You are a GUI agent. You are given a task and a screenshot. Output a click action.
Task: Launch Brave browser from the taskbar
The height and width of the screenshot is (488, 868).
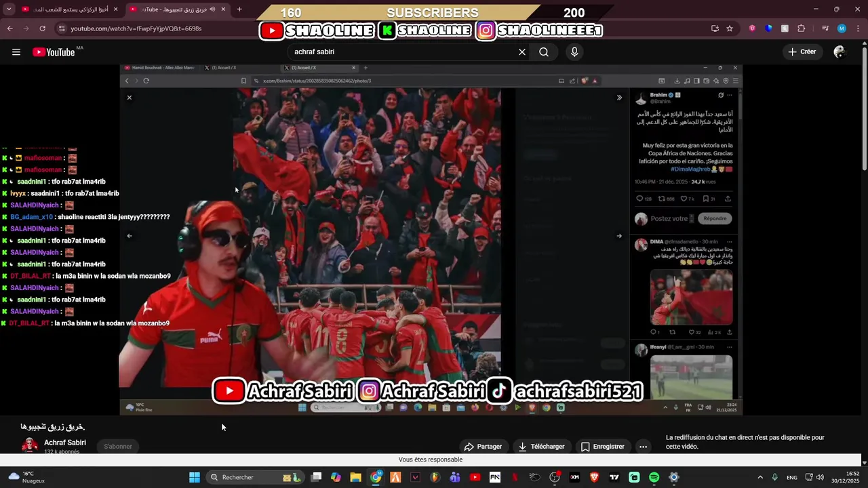click(595, 477)
